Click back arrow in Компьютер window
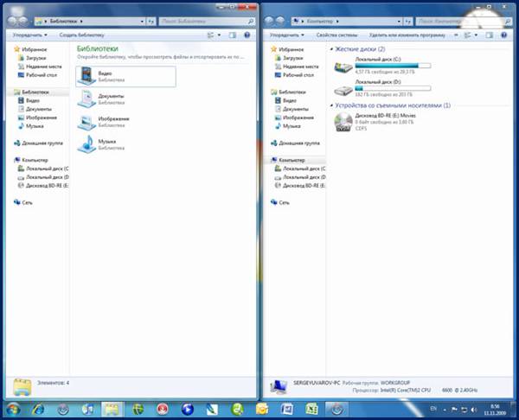Image resolution: width=519 pixels, height=420 pixels. (x=269, y=21)
